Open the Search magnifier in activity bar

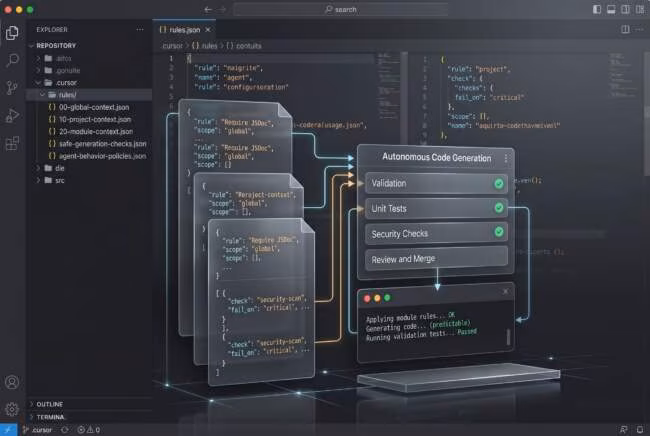coord(12,60)
